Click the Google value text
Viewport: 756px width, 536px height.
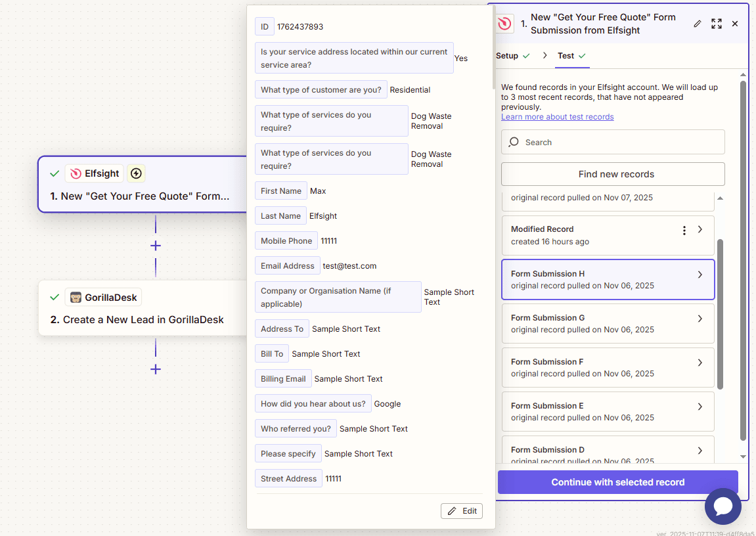387,404
